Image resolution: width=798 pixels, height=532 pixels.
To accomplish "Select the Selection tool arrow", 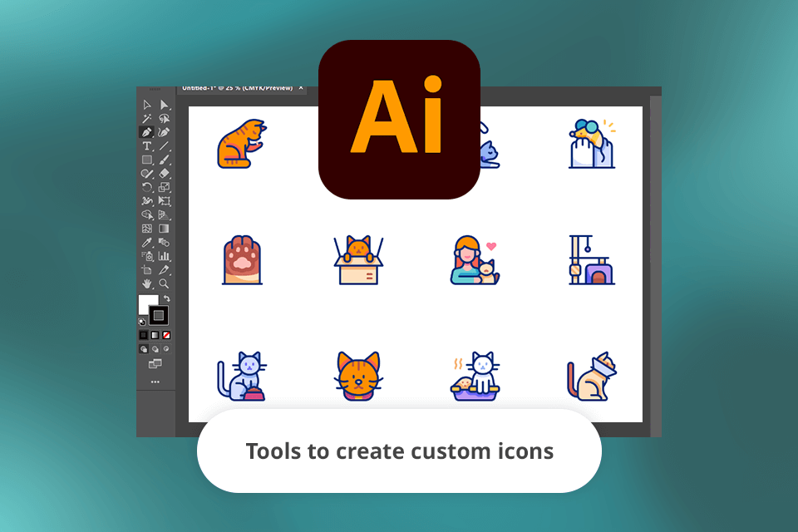I will point(147,105).
